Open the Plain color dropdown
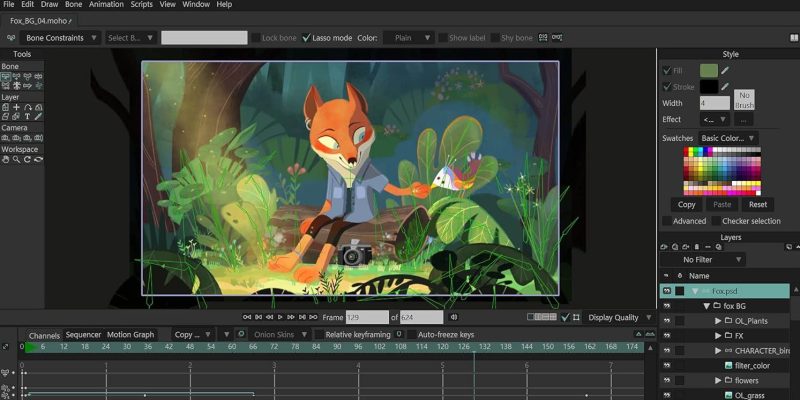Image resolution: width=800 pixels, height=400 pixels. tap(409, 38)
